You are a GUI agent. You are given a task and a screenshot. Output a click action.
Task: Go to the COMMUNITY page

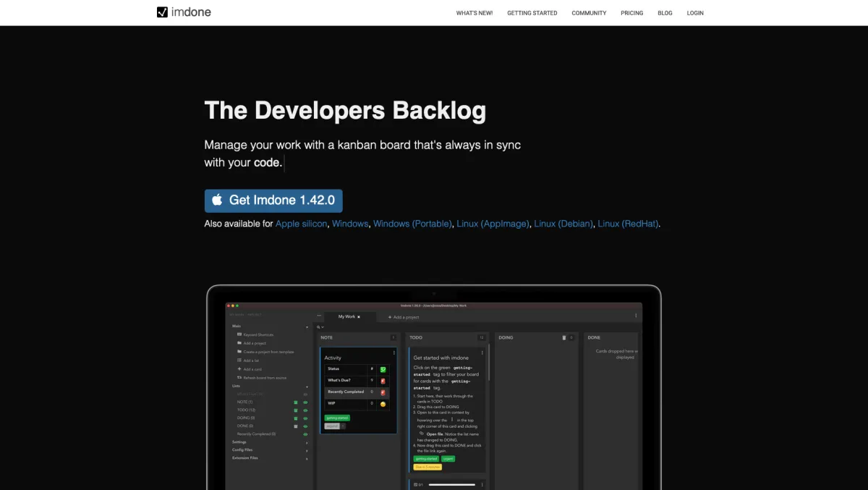click(589, 13)
